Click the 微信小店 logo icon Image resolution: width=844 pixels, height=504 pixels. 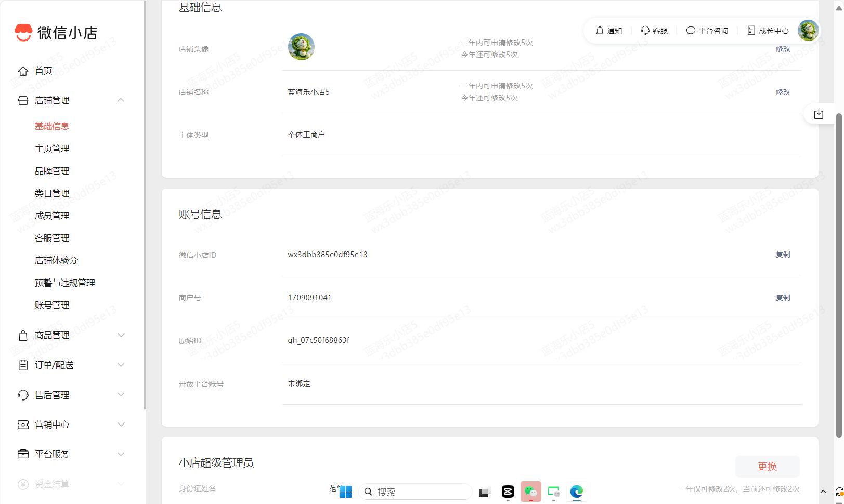point(23,33)
